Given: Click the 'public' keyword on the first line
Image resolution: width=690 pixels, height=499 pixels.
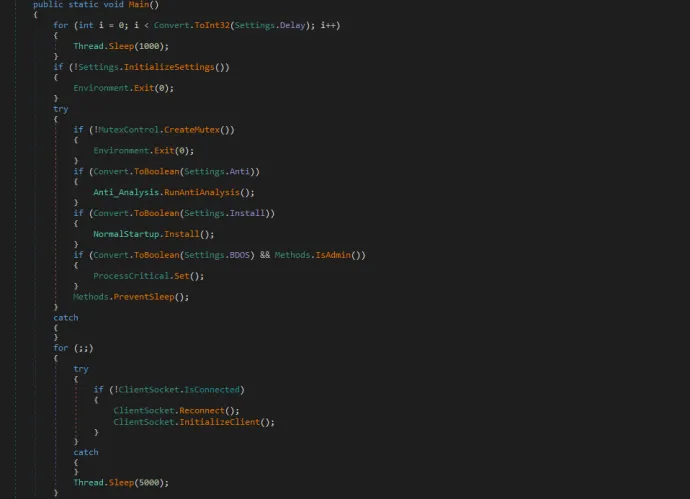Looking at the screenshot, I should 48,4.
